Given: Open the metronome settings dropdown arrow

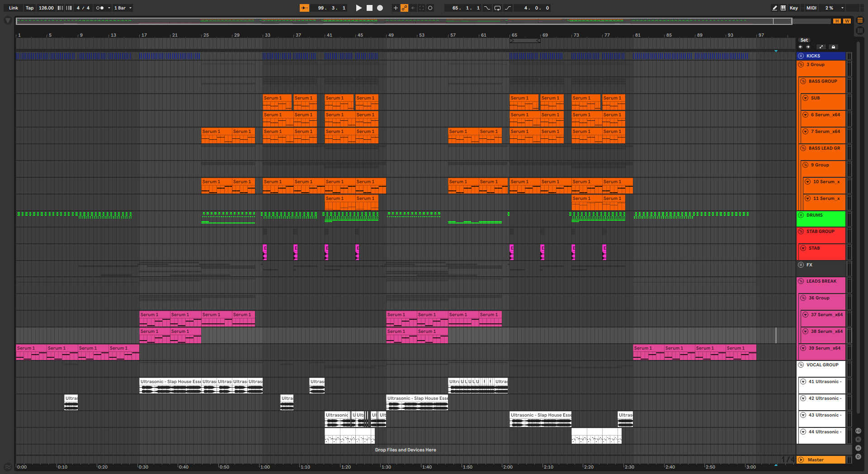Looking at the screenshot, I should pos(109,8).
